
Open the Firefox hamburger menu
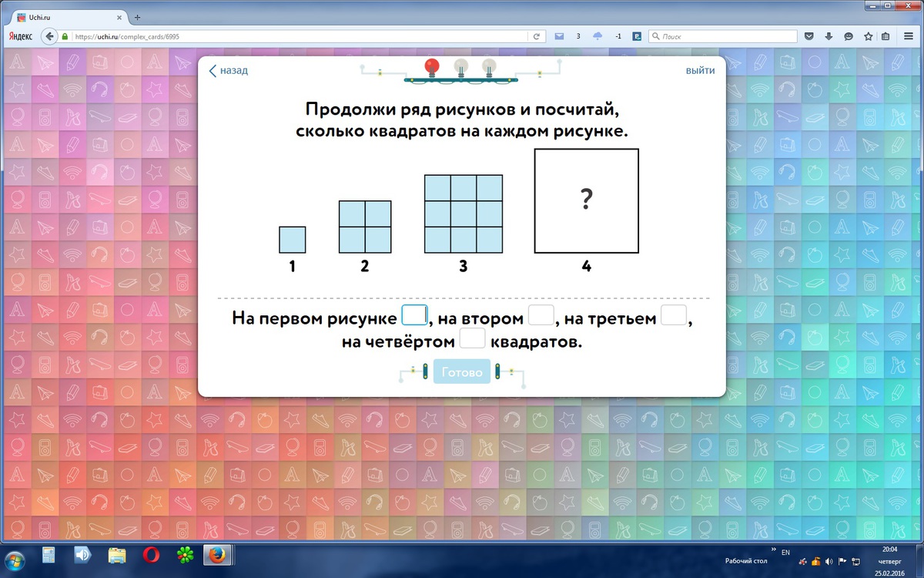tap(908, 36)
